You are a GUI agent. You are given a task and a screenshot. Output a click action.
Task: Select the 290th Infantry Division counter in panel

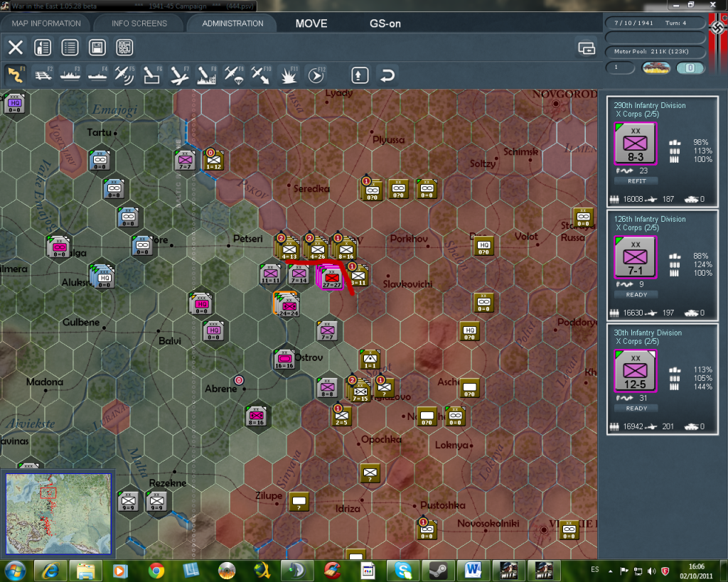pyautogui.click(x=635, y=144)
